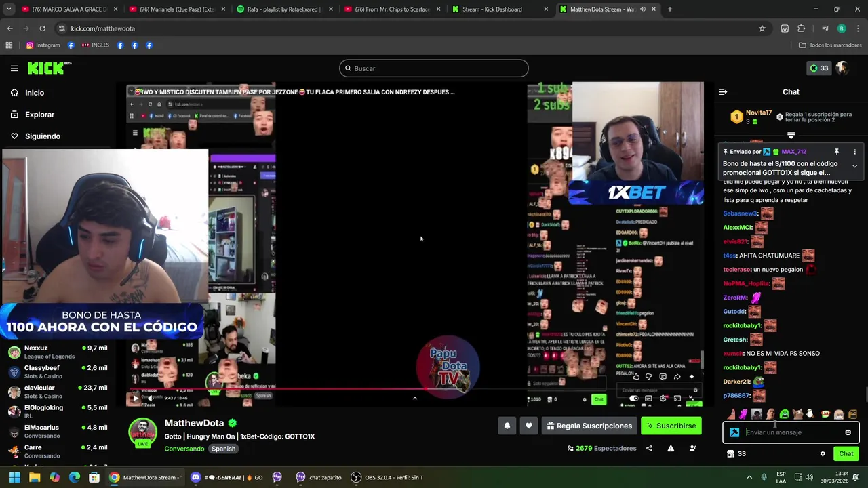Open the Kick shop icon below chat
This screenshot has height=488, width=868.
coord(730,454)
